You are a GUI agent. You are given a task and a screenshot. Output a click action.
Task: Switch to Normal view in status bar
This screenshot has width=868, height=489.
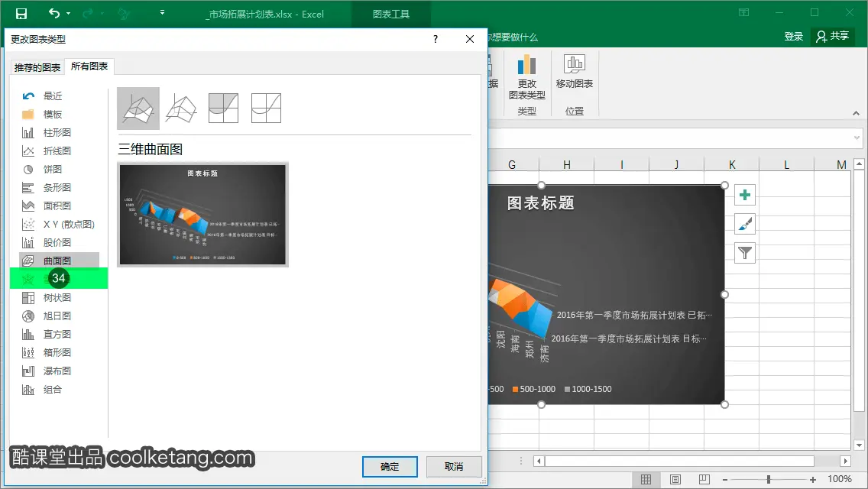pyautogui.click(x=646, y=480)
